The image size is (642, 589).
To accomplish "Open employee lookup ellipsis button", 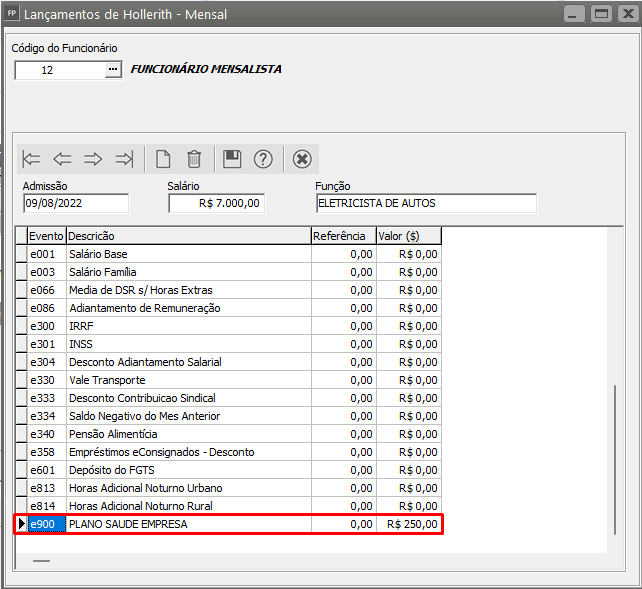I will (113, 70).
